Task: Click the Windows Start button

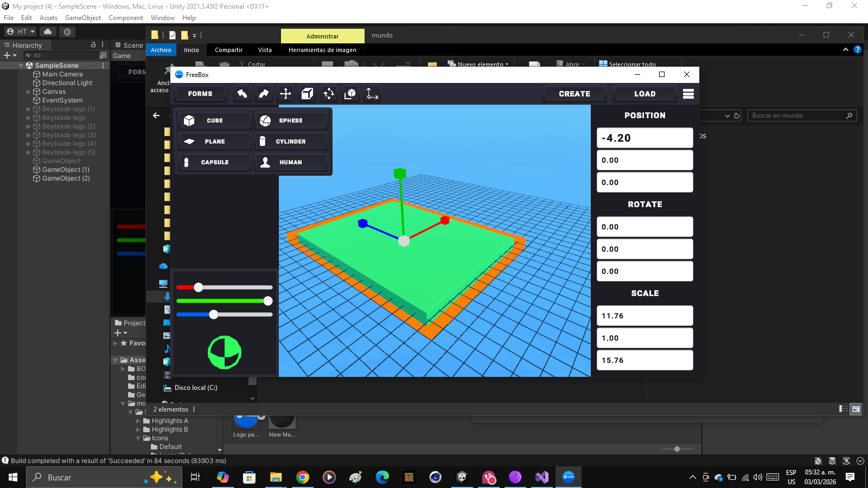Action: [13, 477]
